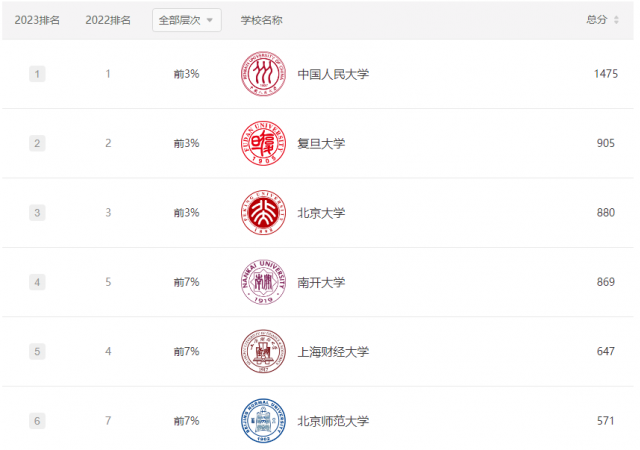640x450 pixels.
Task: Open the 全部层次 dropdown filter
Action: (x=187, y=20)
